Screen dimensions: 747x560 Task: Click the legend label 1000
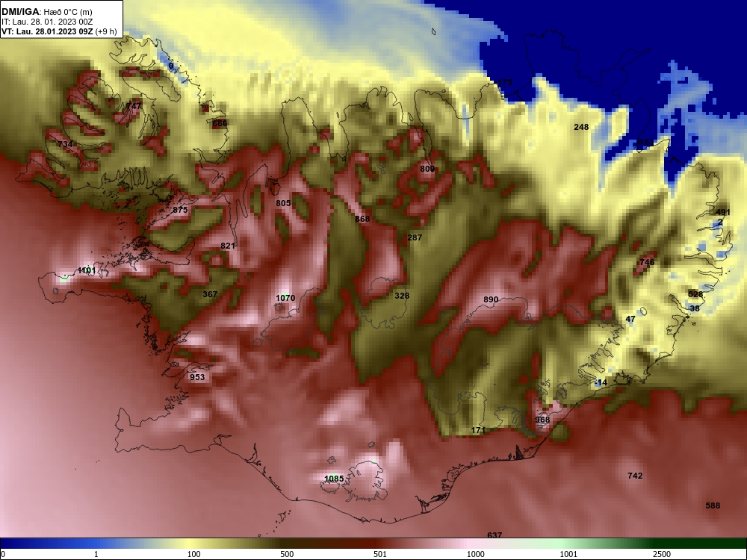(x=475, y=554)
